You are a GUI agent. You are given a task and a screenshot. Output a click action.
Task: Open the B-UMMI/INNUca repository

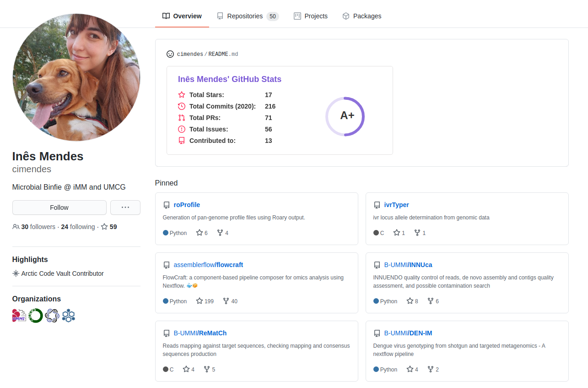pyautogui.click(x=408, y=265)
